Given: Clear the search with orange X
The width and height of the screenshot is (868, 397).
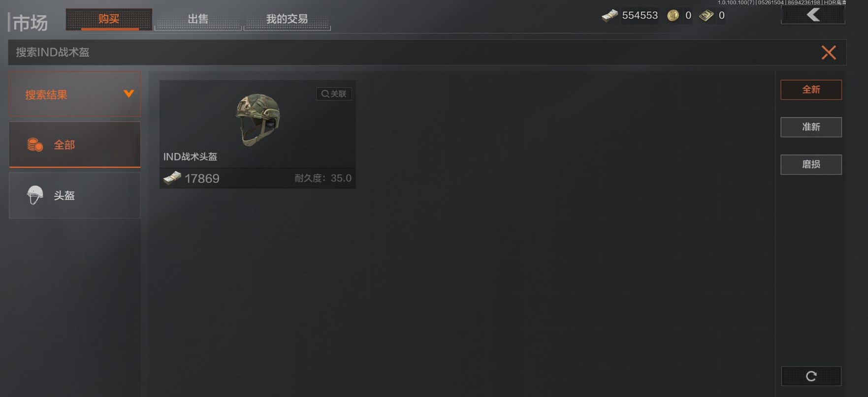Looking at the screenshot, I should pyautogui.click(x=829, y=53).
